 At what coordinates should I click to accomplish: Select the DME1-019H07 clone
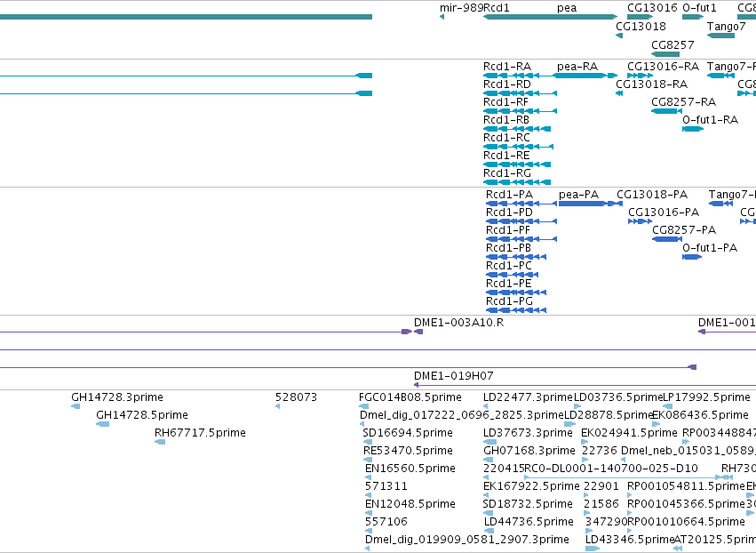tap(585, 385)
